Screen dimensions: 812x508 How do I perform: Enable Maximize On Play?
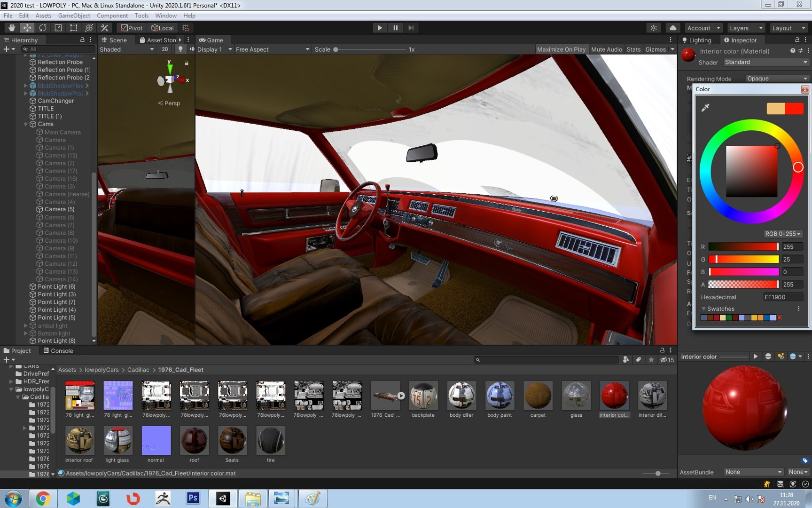click(561, 49)
